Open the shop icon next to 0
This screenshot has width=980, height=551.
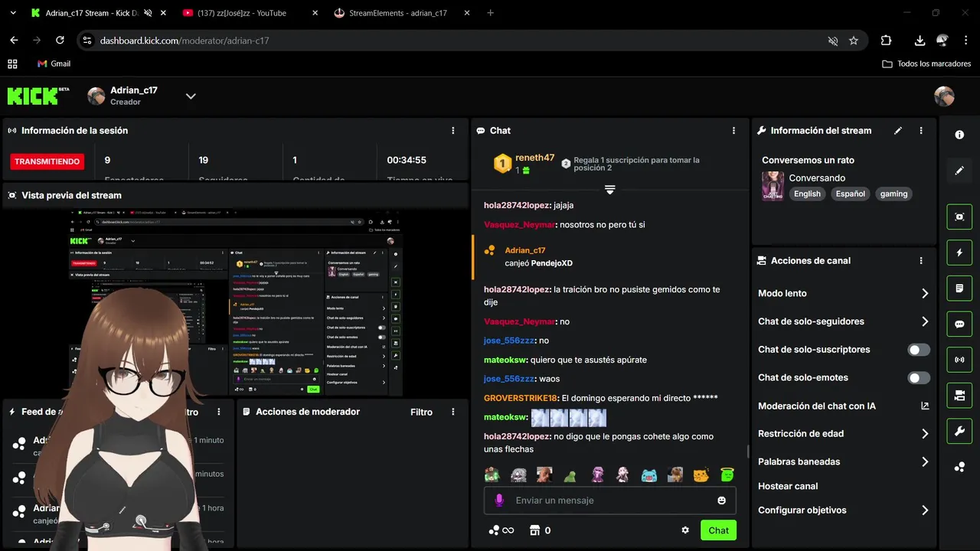pyautogui.click(x=535, y=530)
